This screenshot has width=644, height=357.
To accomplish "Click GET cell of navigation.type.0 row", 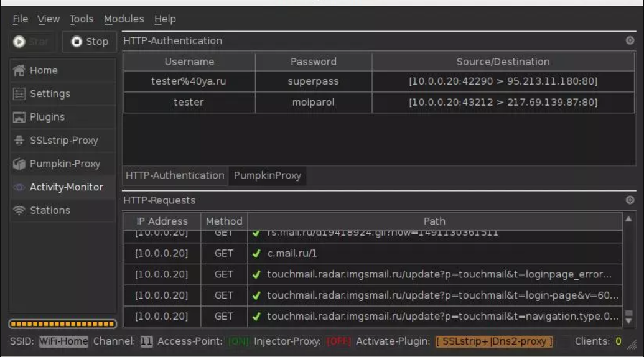I will (224, 317).
